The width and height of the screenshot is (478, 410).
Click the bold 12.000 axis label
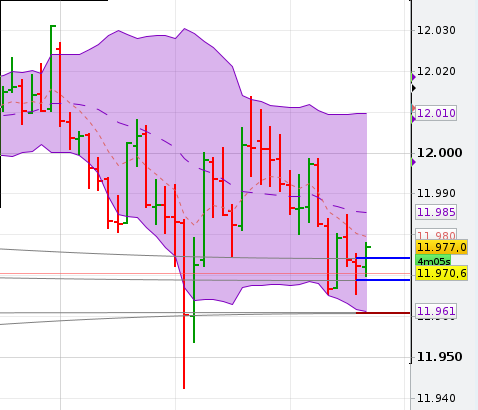tap(440, 153)
